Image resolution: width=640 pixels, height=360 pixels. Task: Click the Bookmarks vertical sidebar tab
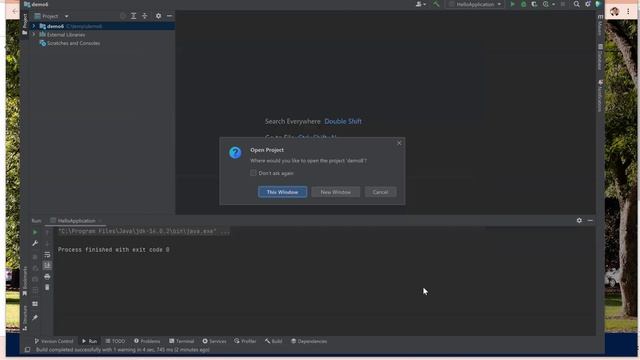25,281
